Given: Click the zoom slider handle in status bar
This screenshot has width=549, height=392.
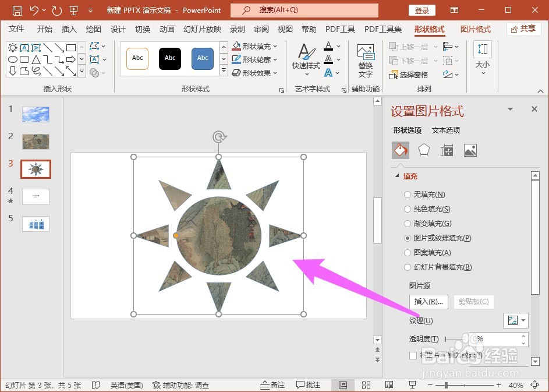Looking at the screenshot, I should pyautogui.click(x=446, y=386).
